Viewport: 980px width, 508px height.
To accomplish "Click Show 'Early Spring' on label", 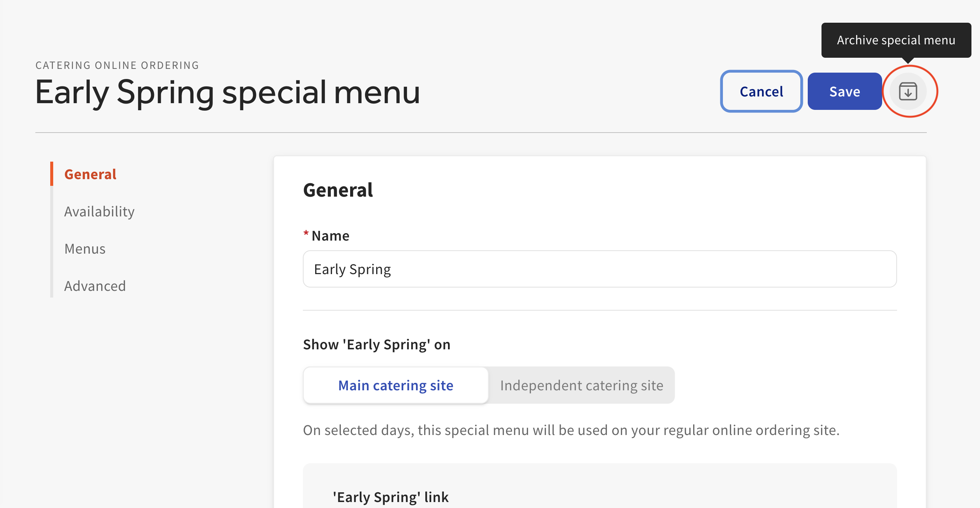I will [x=377, y=344].
